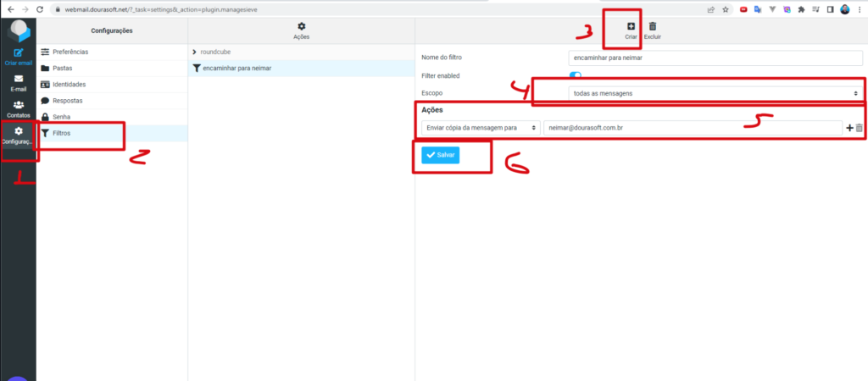This screenshot has height=381, width=868.
Task: Open the E-mail inbox icon
Action: (19, 82)
